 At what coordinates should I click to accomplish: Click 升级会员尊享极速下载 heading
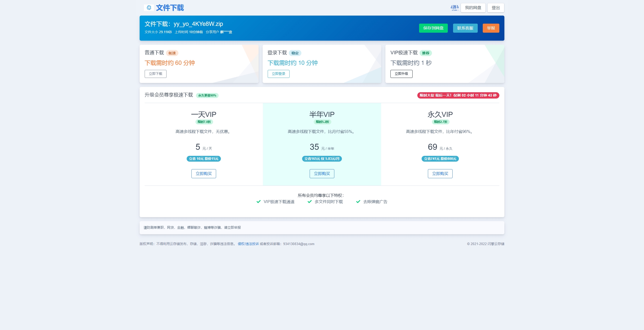(169, 95)
